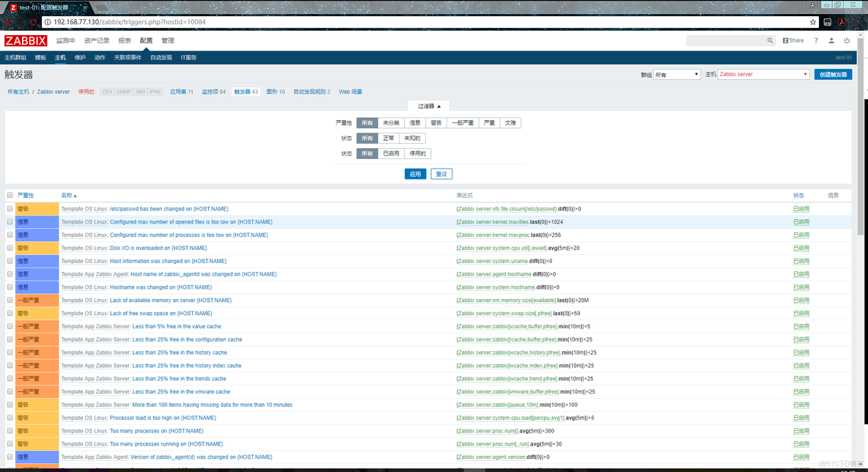Click the 重设 reset filter button

click(441, 174)
